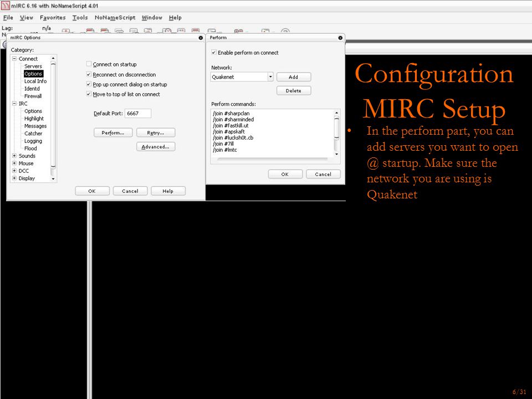The width and height of the screenshot is (532, 399).
Task: Uncheck Move to top of list on connect
Action: pos(89,94)
